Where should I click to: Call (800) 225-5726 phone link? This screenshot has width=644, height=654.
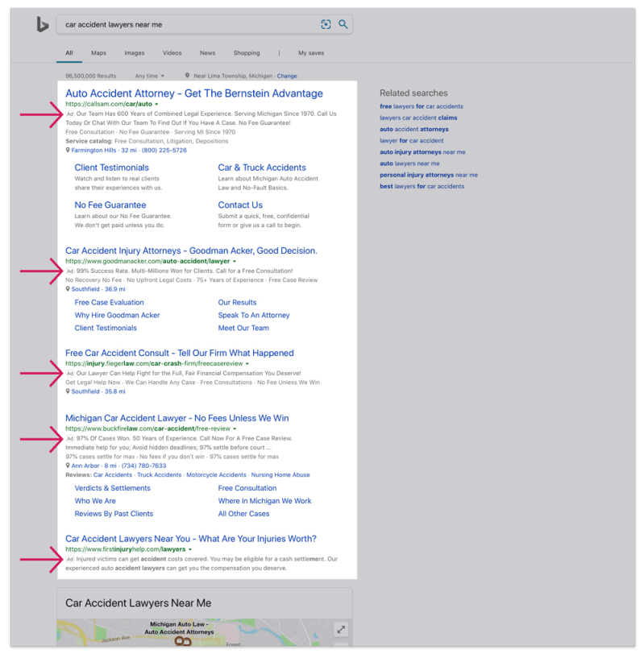[x=164, y=150]
